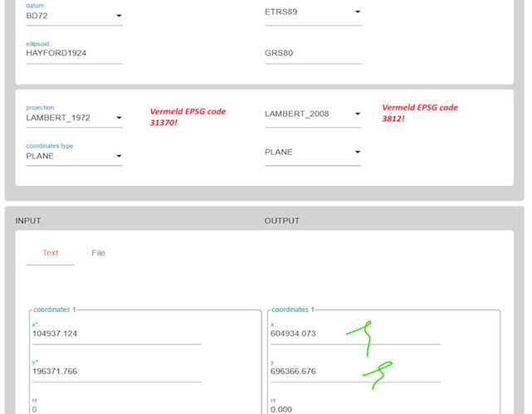The image size is (532, 414).
Task: Click the GRS80 ellipsoid field
Action: (312, 54)
